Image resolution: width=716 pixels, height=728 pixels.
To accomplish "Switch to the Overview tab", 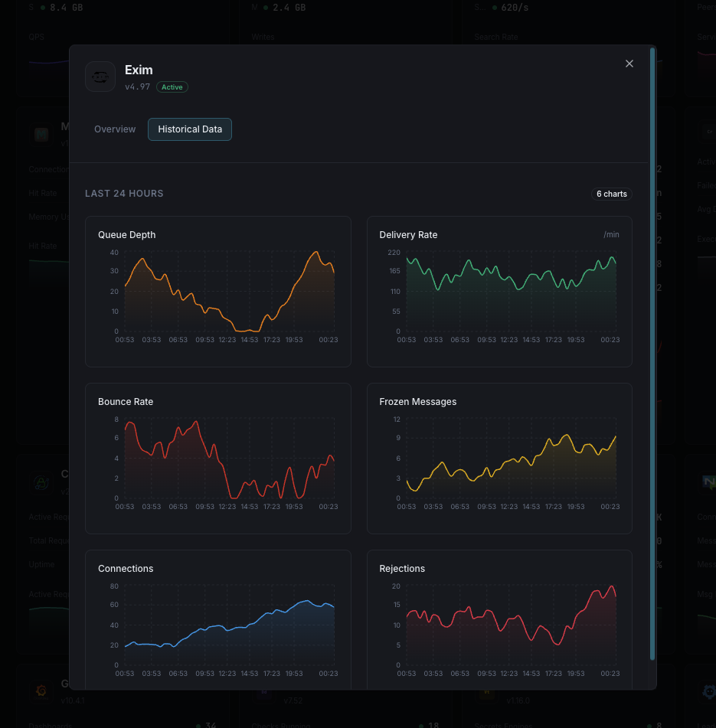I will pyautogui.click(x=115, y=129).
